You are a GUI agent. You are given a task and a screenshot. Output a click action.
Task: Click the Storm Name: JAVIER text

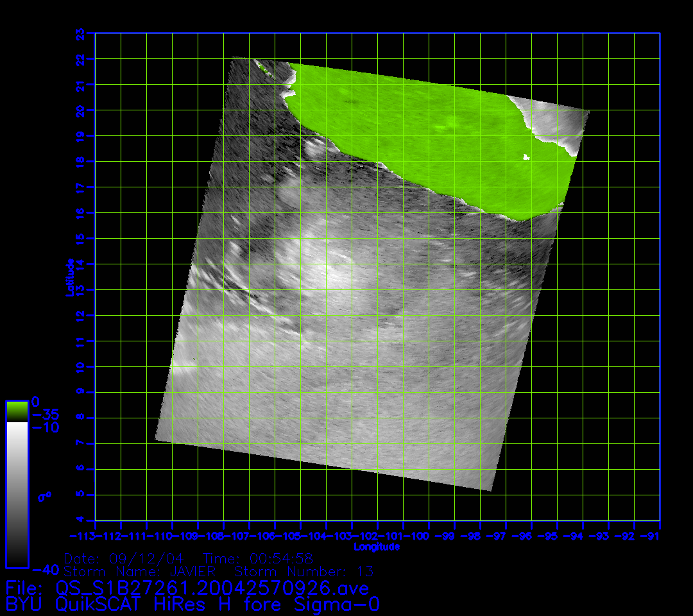[x=140, y=571]
